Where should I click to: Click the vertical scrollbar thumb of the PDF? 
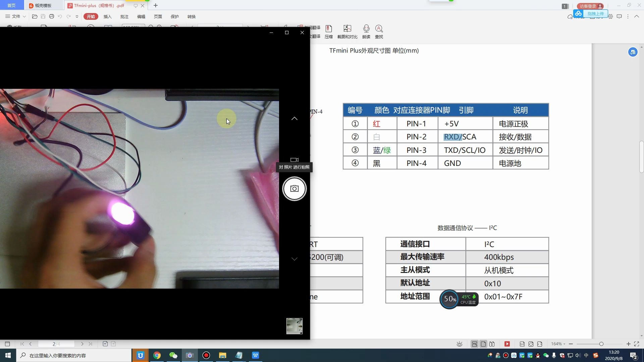point(641,157)
